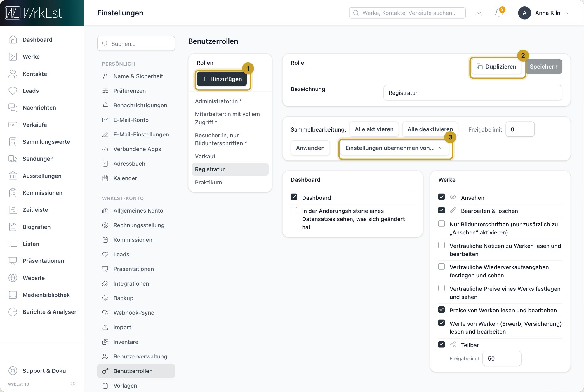Open Listen icon in sidebar

(13, 244)
